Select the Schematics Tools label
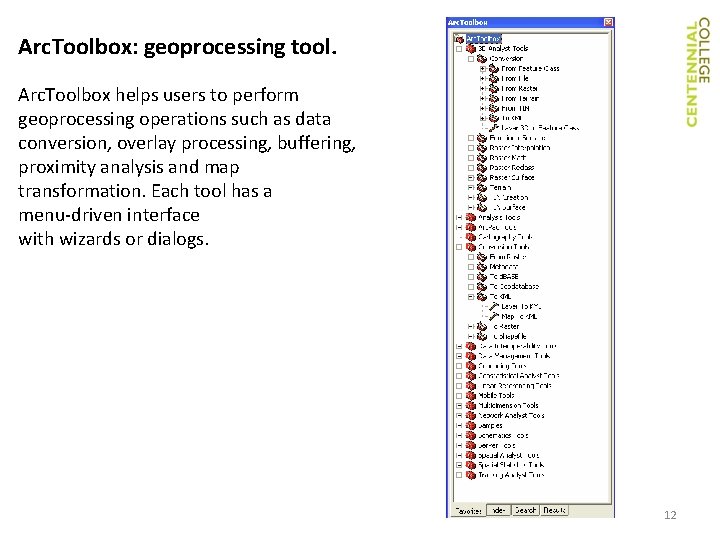The height and width of the screenshot is (540, 720). 503,436
